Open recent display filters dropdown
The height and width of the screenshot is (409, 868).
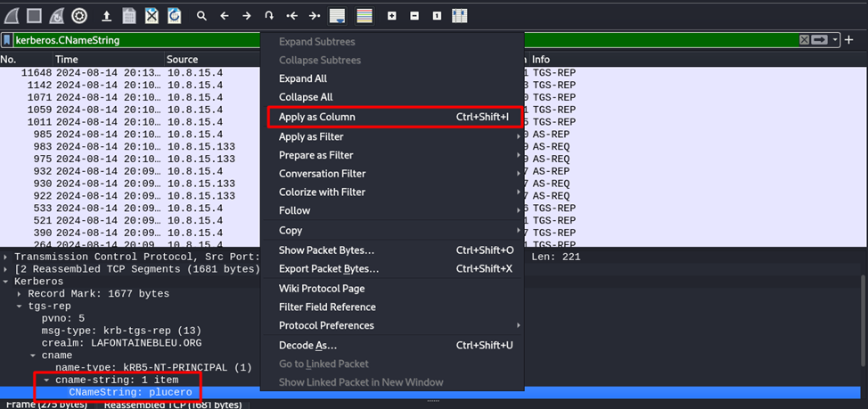834,40
